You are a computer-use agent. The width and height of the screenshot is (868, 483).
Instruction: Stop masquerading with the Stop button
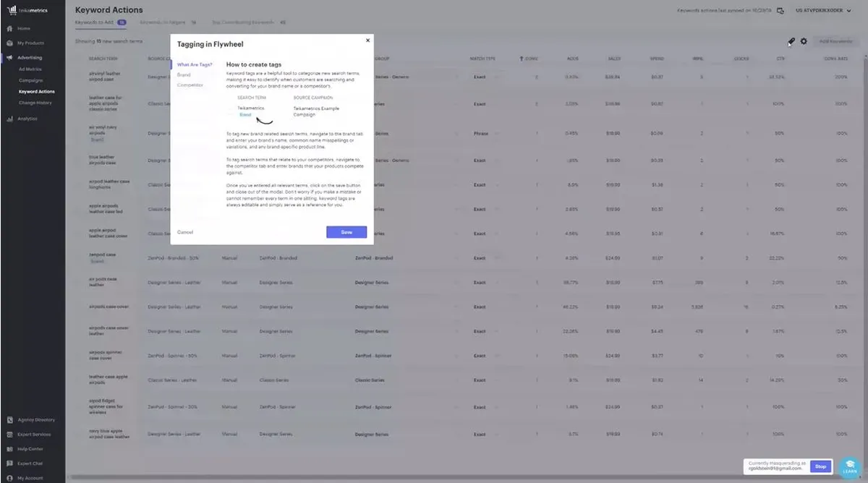pyautogui.click(x=819, y=466)
